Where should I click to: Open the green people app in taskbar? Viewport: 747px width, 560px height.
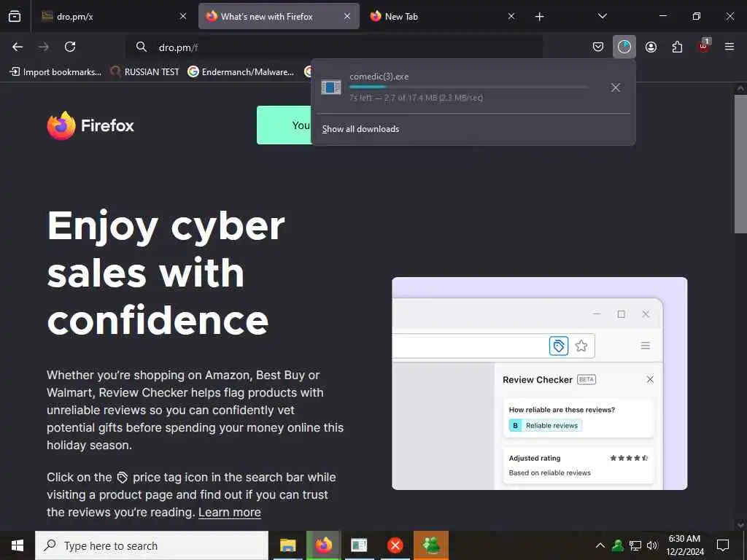431,545
